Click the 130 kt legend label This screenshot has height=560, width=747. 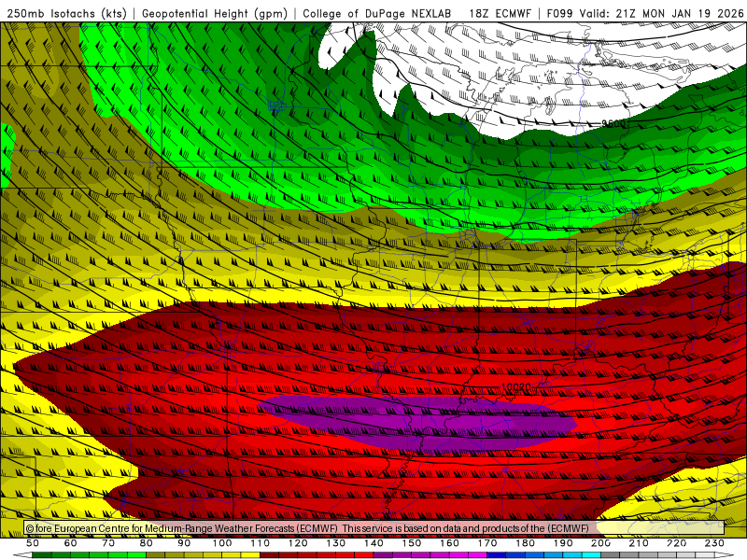tap(336, 543)
